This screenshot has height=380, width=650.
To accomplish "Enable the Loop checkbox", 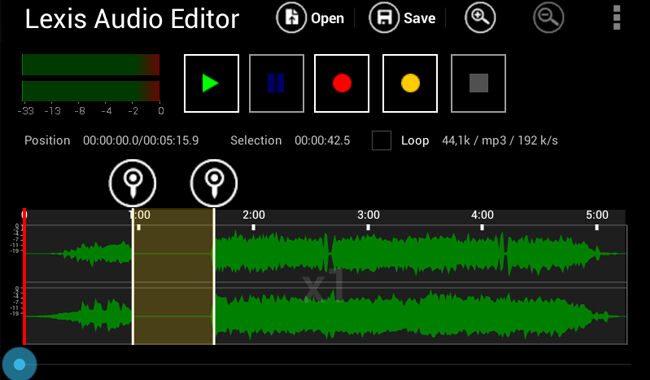I will (x=381, y=140).
